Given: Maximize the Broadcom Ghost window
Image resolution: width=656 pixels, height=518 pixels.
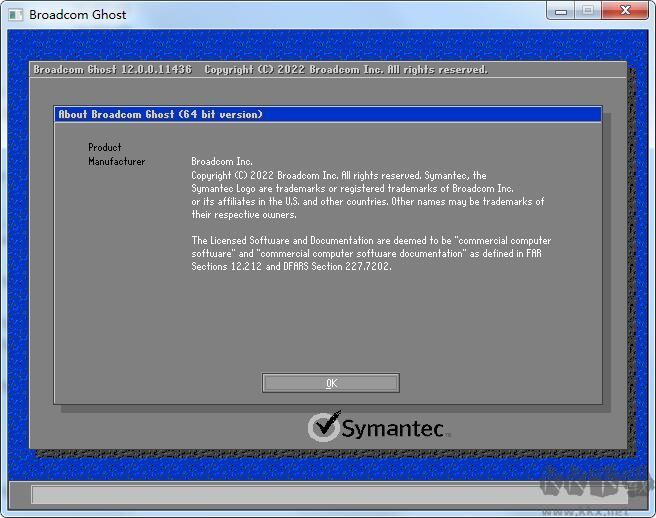Looking at the screenshot, I should coord(588,11).
